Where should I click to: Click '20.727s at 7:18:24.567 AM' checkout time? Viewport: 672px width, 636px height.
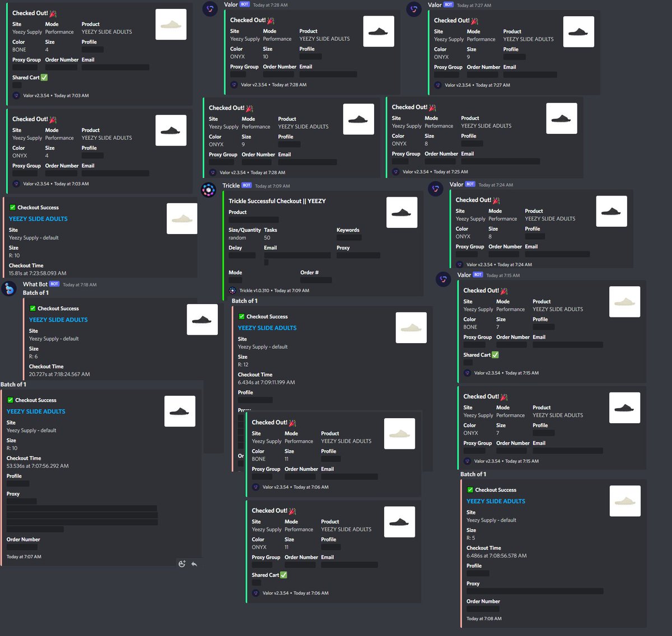click(x=59, y=375)
